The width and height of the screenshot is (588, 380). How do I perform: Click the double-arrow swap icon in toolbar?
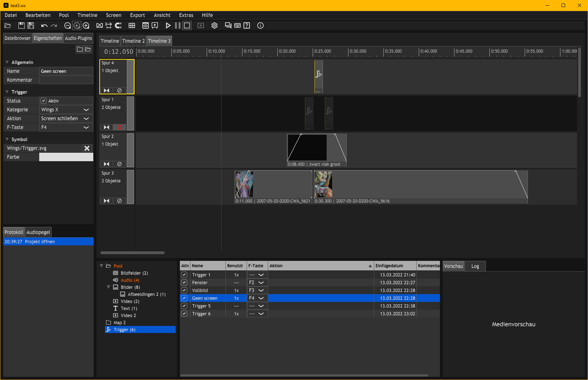tap(109, 25)
